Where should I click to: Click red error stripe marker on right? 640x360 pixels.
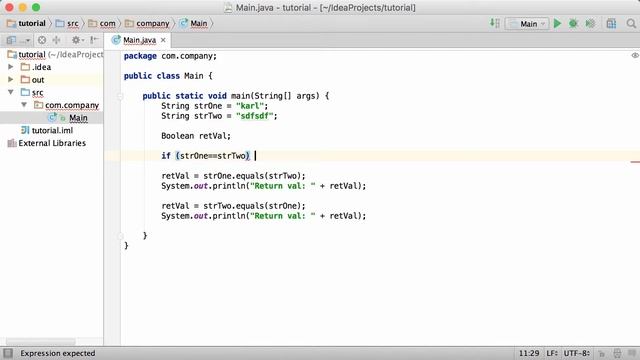(x=635, y=162)
